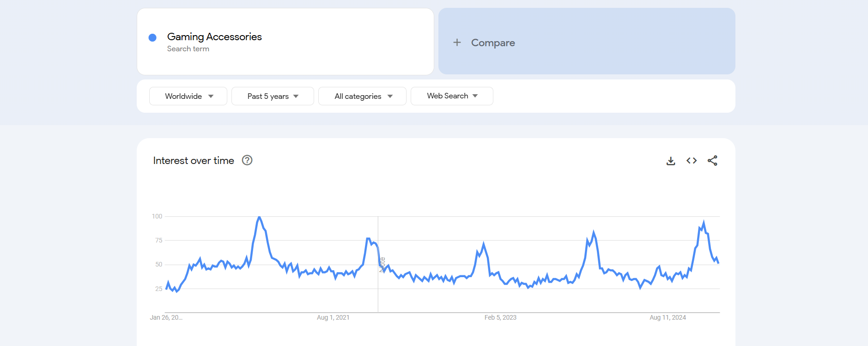The height and width of the screenshot is (346, 868).
Task: Open the embed code icon
Action: [692, 161]
